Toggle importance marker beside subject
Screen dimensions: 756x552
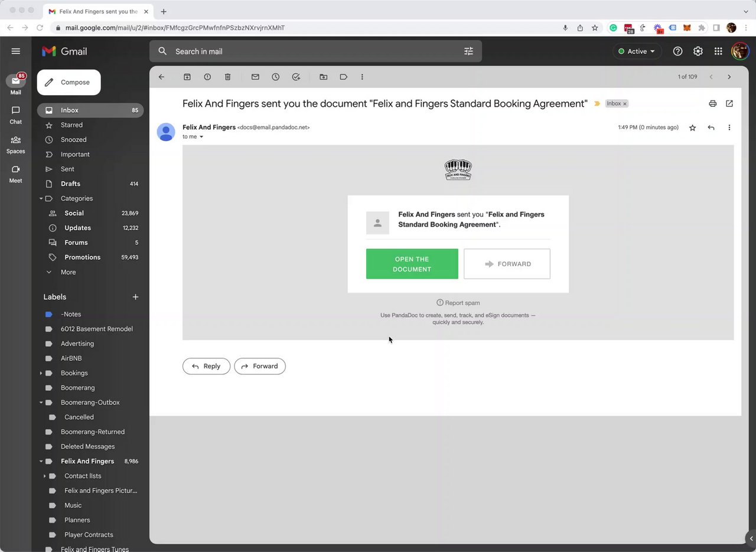[597, 103]
